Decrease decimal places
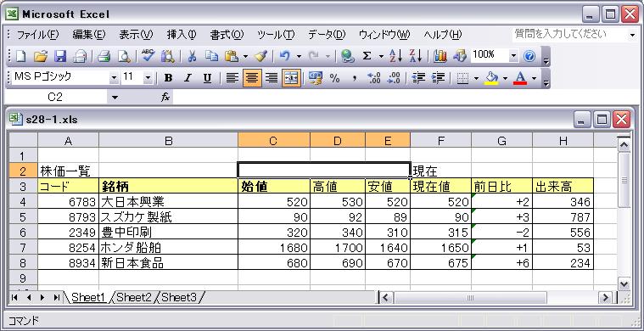Screen dimensions: 644x331 tap(394, 78)
